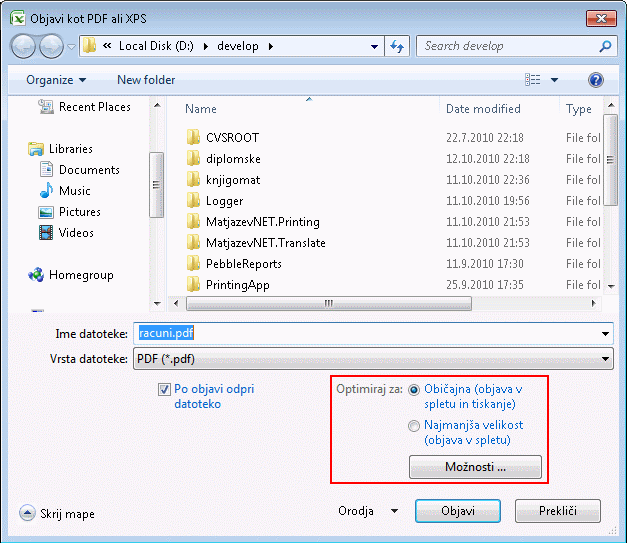Select the Običajna optimization radio button

(414, 389)
